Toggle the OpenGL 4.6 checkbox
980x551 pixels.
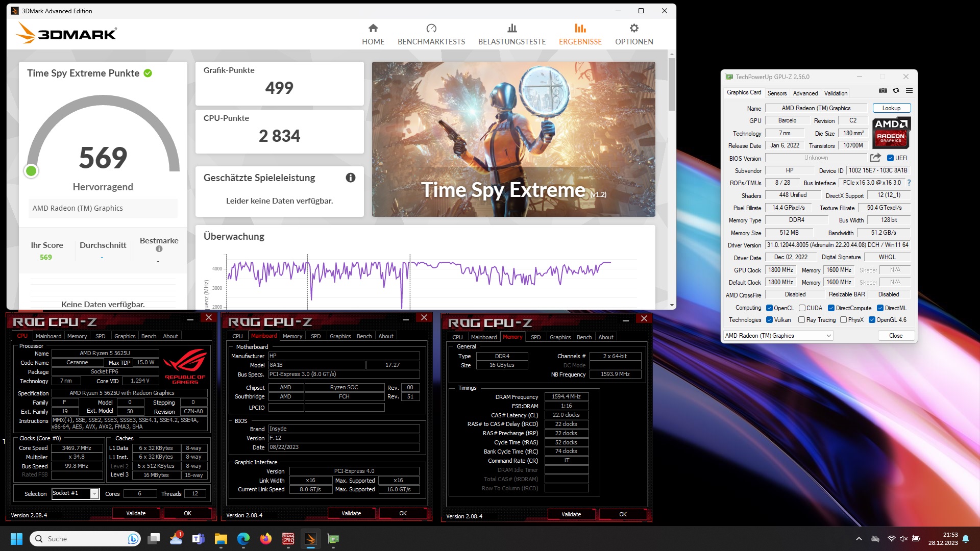click(x=872, y=320)
